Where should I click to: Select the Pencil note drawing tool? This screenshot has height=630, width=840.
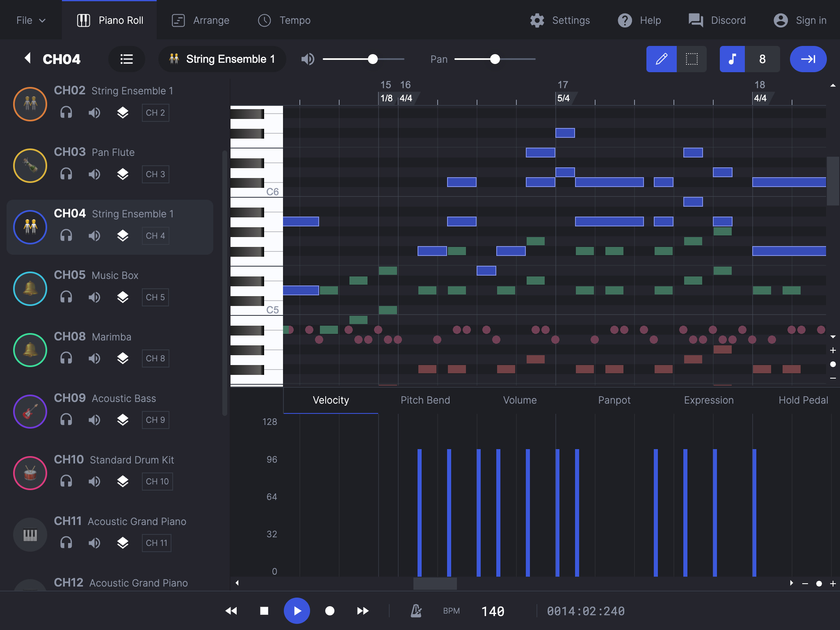click(661, 59)
